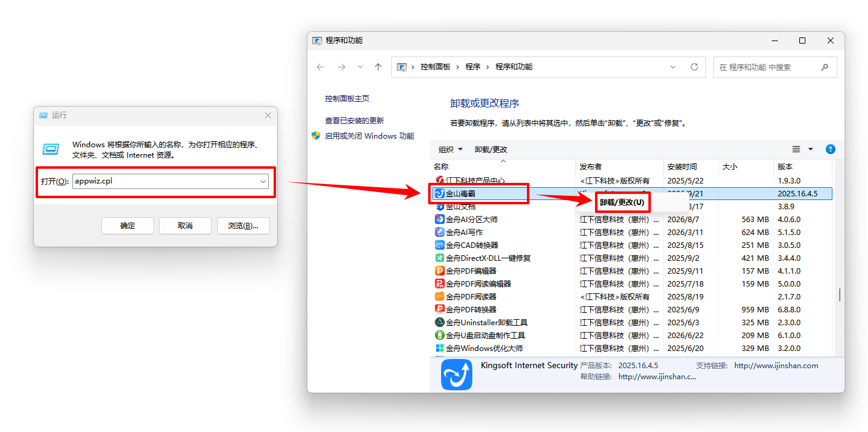Screen dimensions: 868x432
Task: Go forward with the right arrow button
Action: pyautogui.click(x=342, y=67)
